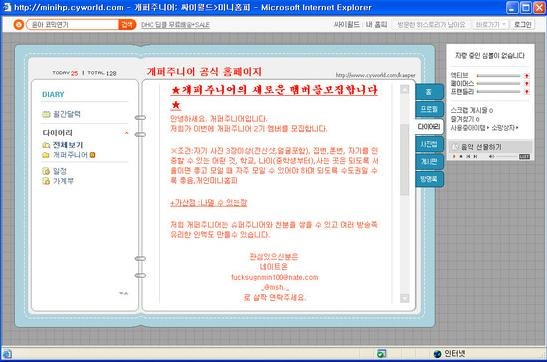Click the 액티브 rating bar

499,76
